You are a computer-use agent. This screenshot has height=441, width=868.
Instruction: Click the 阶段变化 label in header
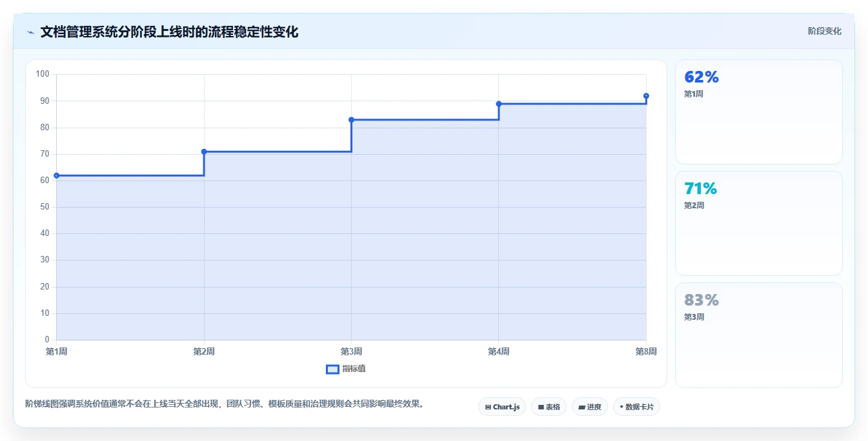(x=824, y=31)
